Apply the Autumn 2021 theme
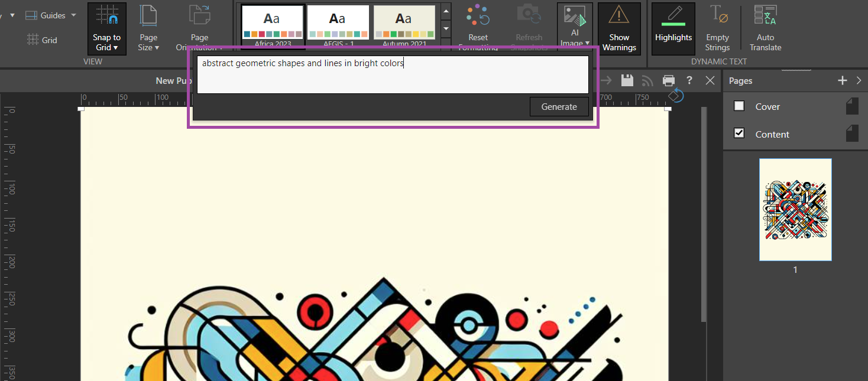Screen dimensions: 868x381 pyautogui.click(x=404, y=24)
